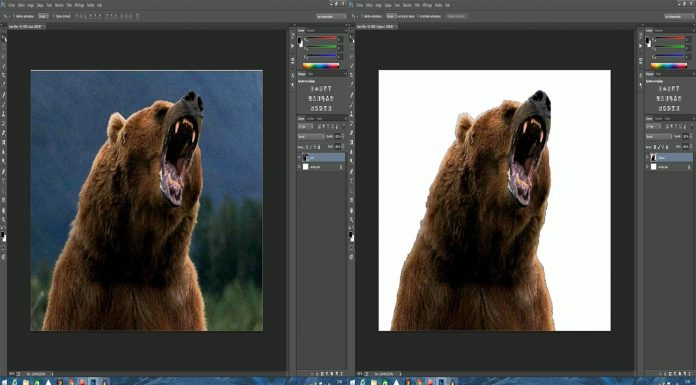This screenshot has width=696, height=385.
Task: Open the file explorer folder icon on taskbar
Action: coord(26,381)
